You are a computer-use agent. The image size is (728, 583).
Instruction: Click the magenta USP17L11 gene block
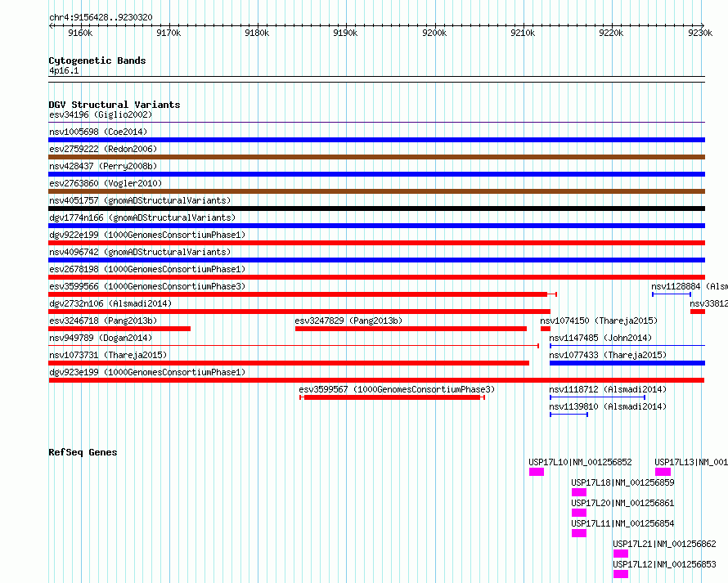(x=579, y=533)
